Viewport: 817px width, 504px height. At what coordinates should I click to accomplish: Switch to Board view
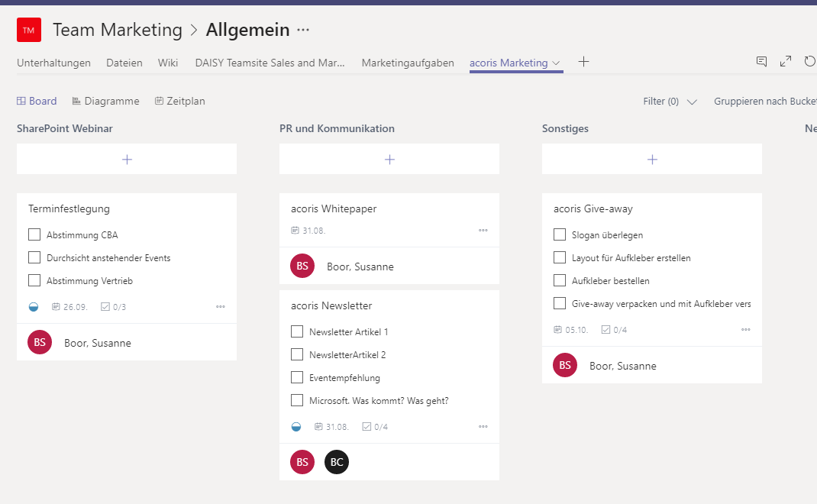pyautogui.click(x=37, y=101)
